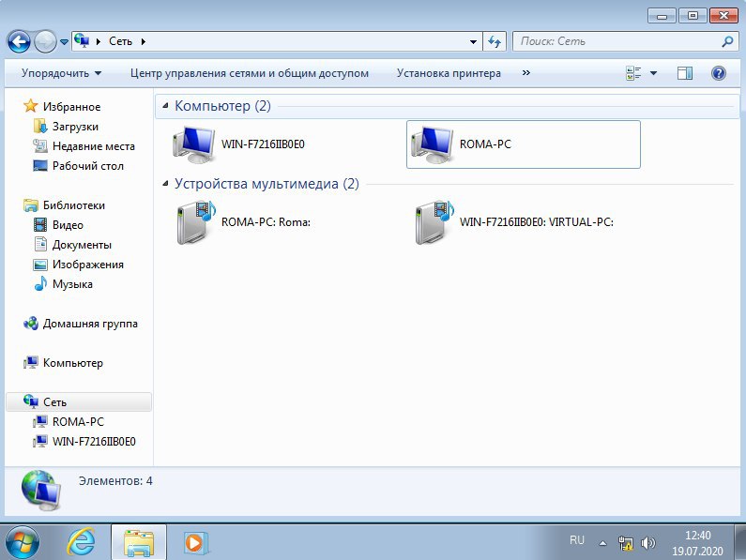
Task: Collapse Устройства мультимедиа (2) group
Action: [165, 184]
